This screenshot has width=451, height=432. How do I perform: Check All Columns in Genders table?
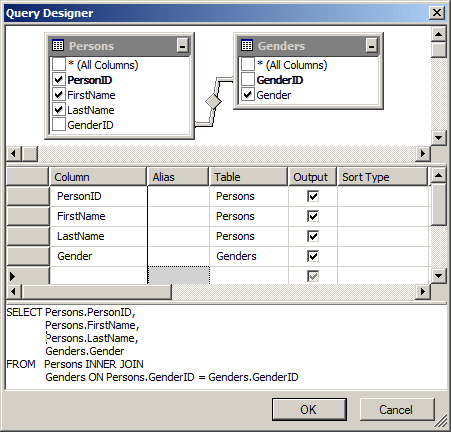[248, 64]
